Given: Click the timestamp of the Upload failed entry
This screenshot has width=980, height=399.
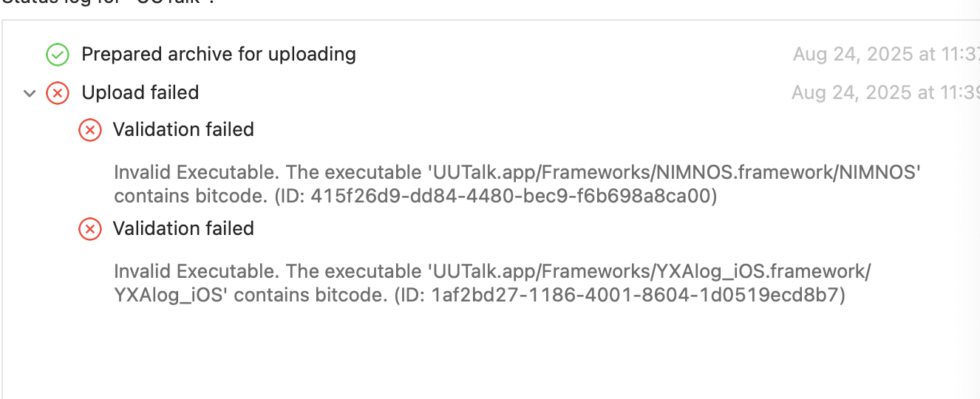Looking at the screenshot, I should point(885,93).
